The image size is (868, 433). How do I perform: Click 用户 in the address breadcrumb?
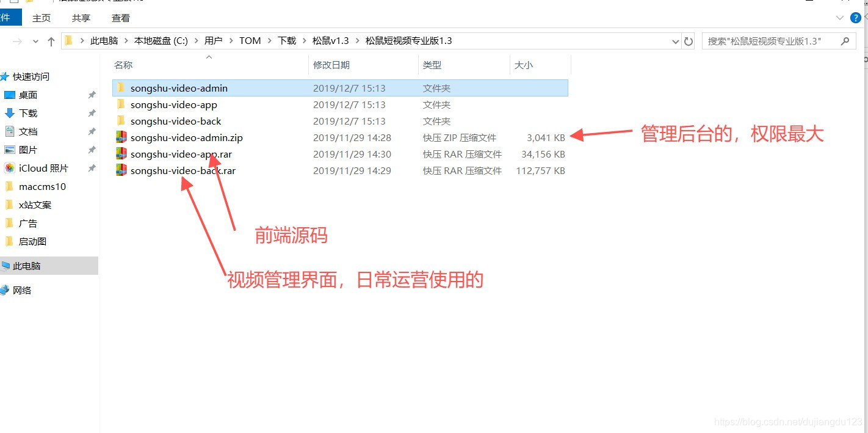pyautogui.click(x=214, y=41)
